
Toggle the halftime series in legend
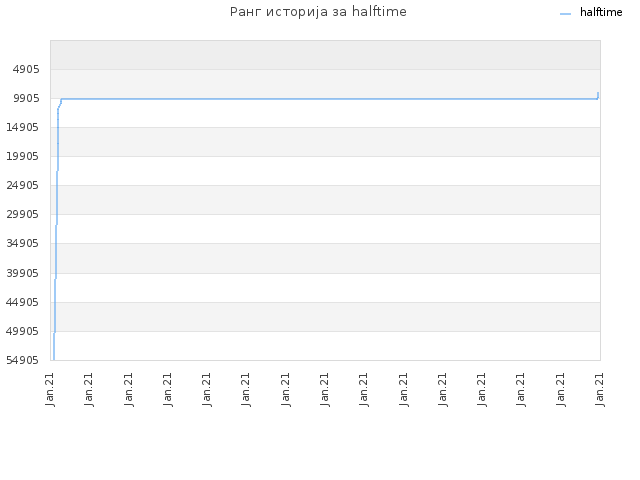point(601,12)
